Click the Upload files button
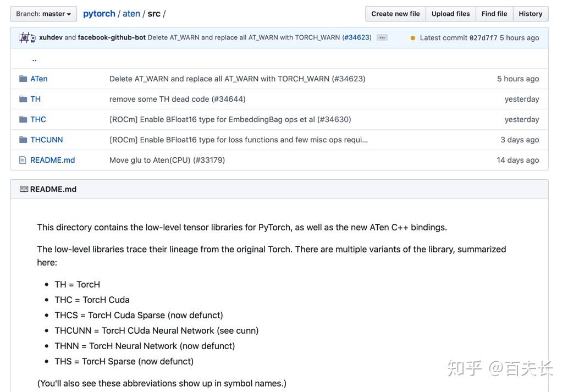 (x=450, y=14)
